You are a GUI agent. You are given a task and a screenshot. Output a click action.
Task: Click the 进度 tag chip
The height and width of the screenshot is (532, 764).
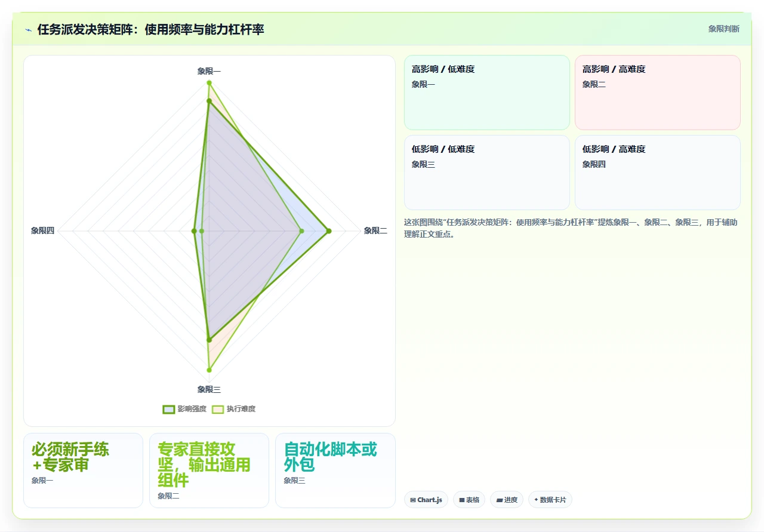click(x=507, y=500)
